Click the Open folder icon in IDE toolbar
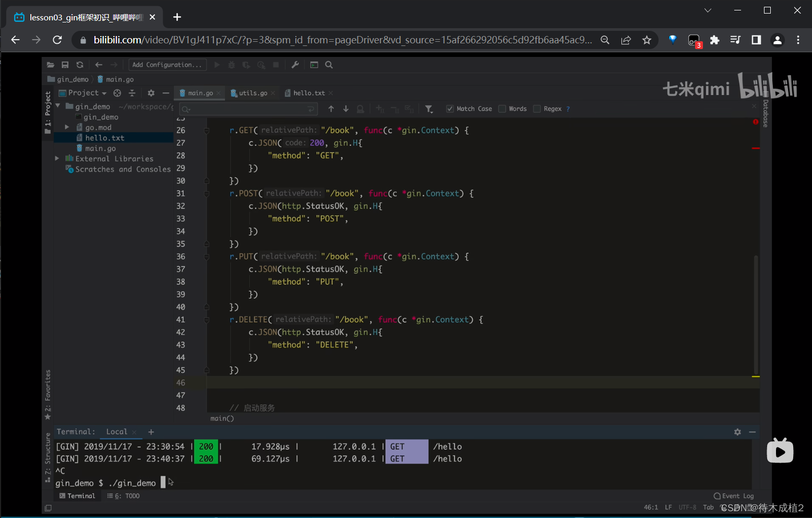This screenshot has width=812, height=518. point(51,65)
